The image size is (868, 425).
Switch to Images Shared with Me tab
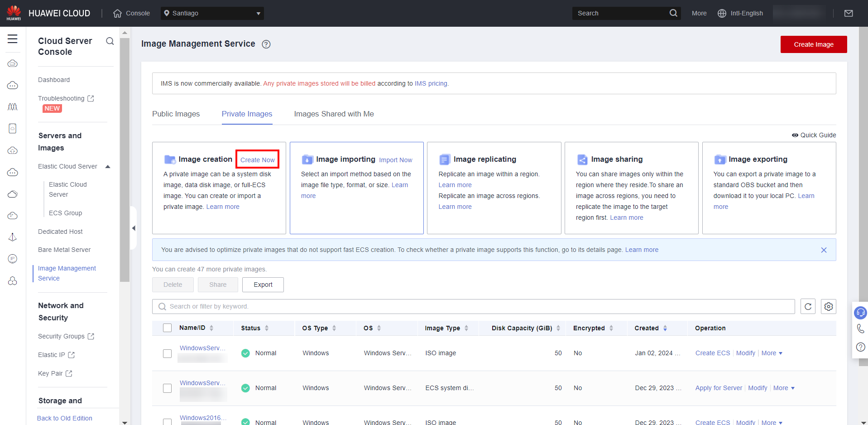click(334, 114)
